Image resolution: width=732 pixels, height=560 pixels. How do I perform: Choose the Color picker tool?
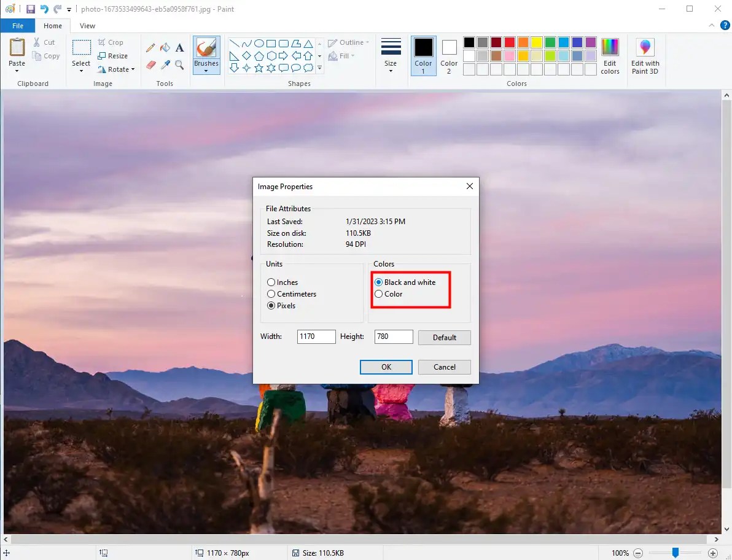click(x=165, y=64)
